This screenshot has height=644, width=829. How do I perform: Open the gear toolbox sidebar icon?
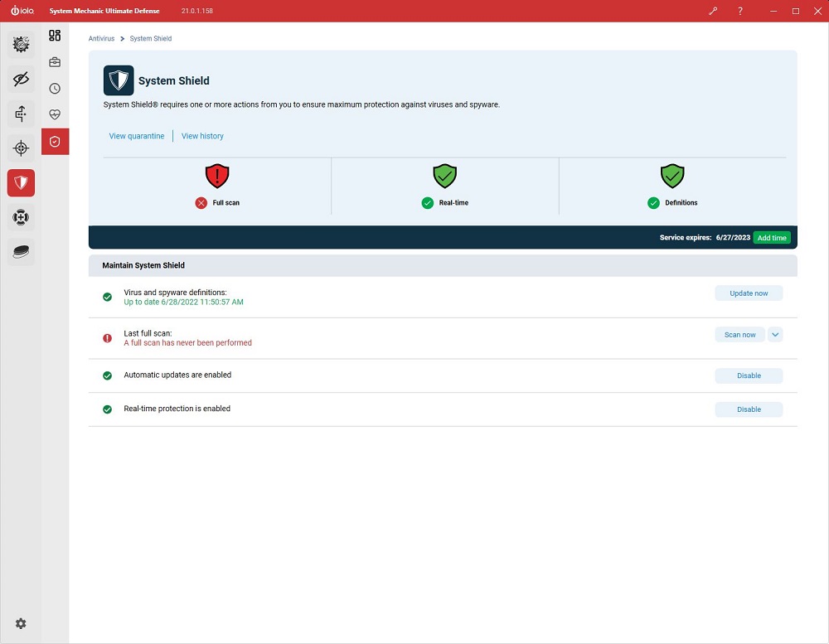22,45
